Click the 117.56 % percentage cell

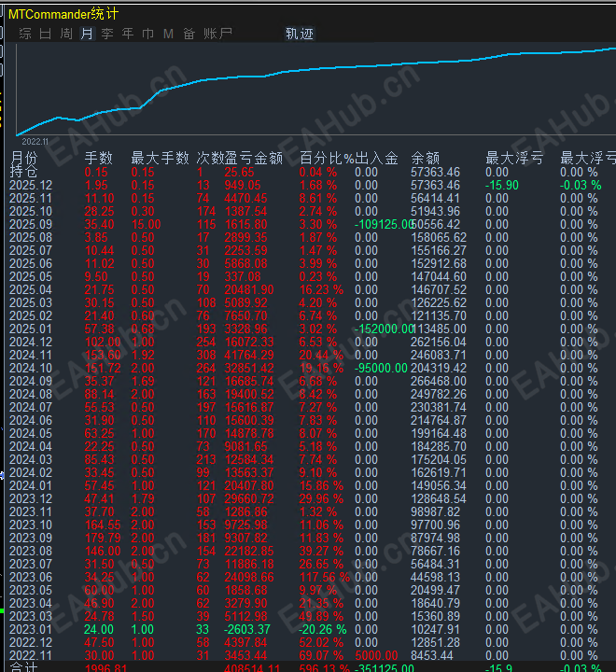pyautogui.click(x=324, y=578)
